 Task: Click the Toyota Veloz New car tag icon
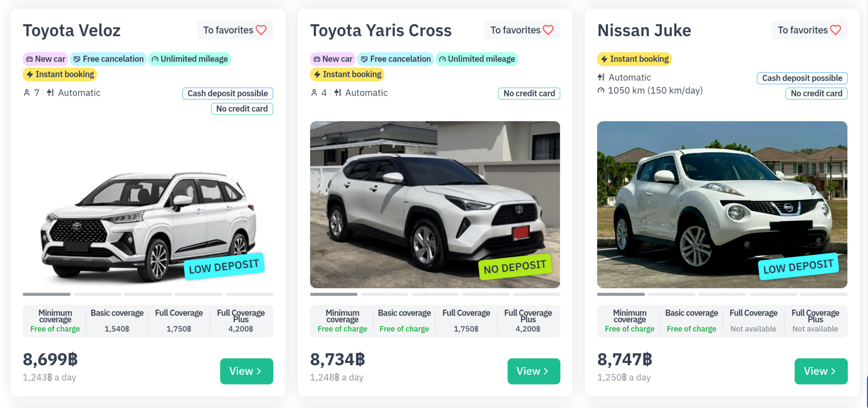tap(29, 59)
